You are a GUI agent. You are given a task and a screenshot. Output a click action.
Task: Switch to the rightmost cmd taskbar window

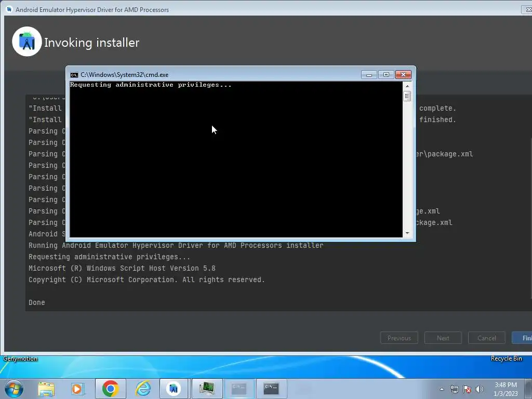coord(271,389)
